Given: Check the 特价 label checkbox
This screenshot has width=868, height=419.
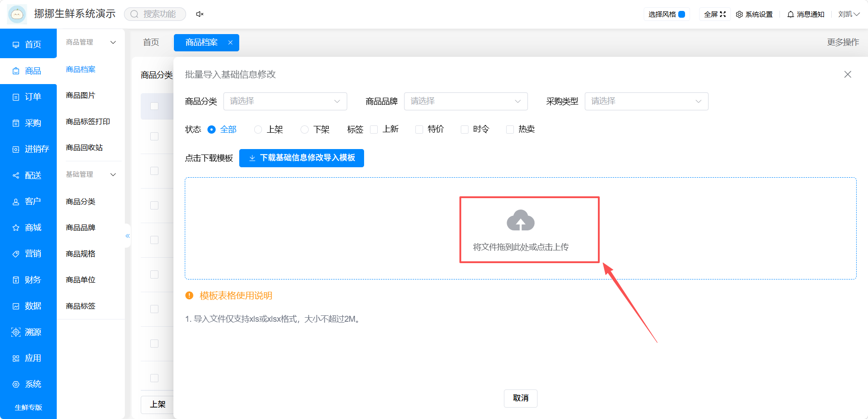Looking at the screenshot, I should click(x=419, y=130).
